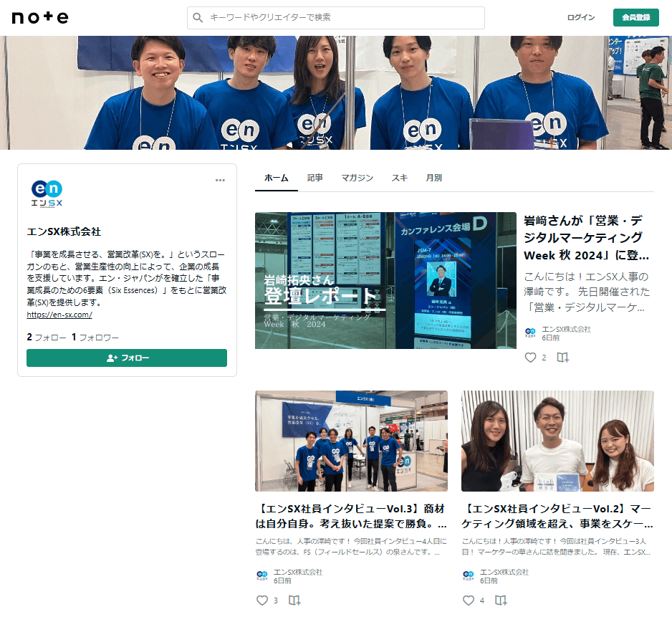Click the author avatar under the 岩崎さん article
This screenshot has height=617, width=672.
tap(531, 333)
